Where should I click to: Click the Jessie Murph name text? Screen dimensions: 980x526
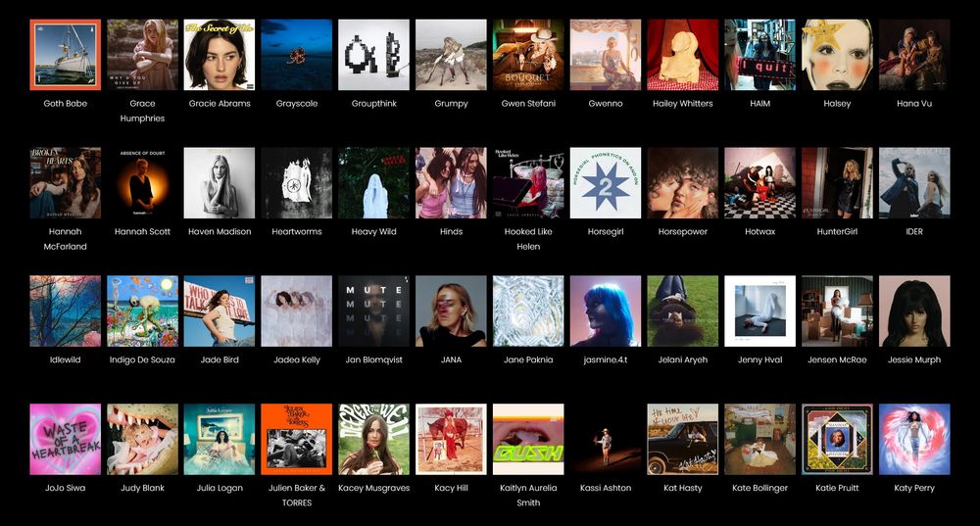click(914, 359)
